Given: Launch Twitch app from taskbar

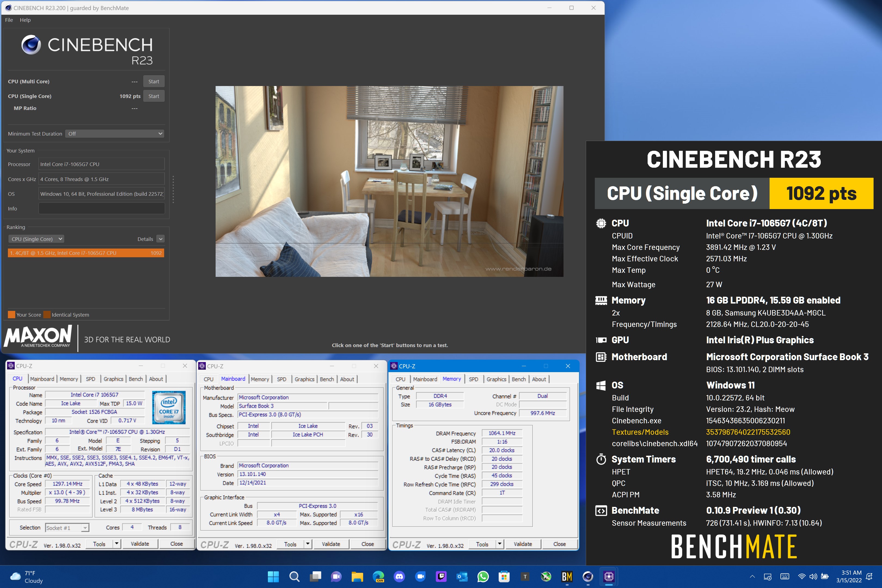Looking at the screenshot, I should click(x=441, y=576).
